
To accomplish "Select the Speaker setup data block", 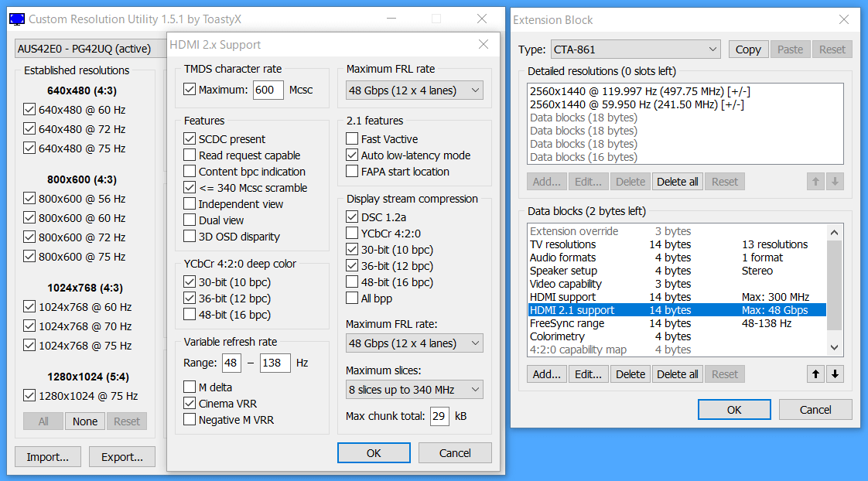I will (x=678, y=271).
